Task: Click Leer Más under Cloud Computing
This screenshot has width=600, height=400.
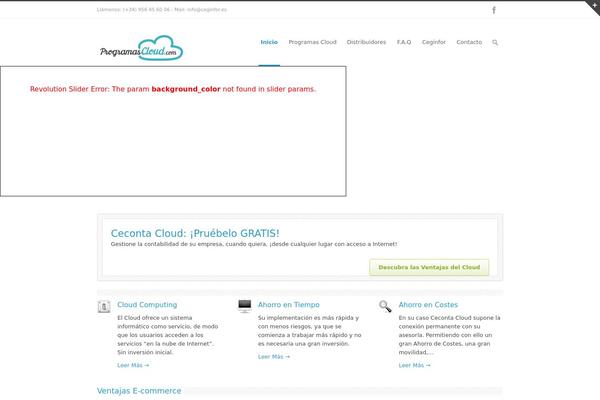Action: 133,365
